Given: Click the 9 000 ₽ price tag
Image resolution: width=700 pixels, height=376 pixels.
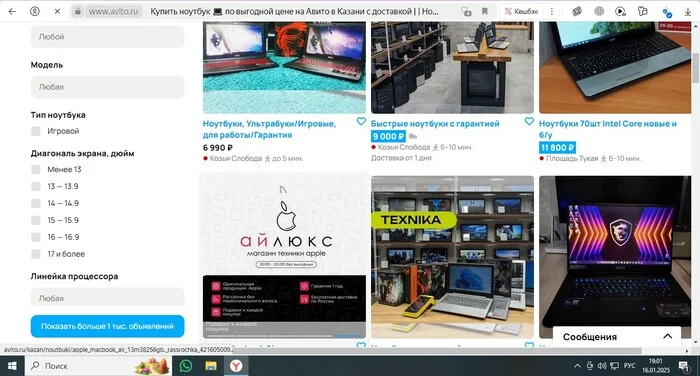Looking at the screenshot, I should (x=388, y=136).
